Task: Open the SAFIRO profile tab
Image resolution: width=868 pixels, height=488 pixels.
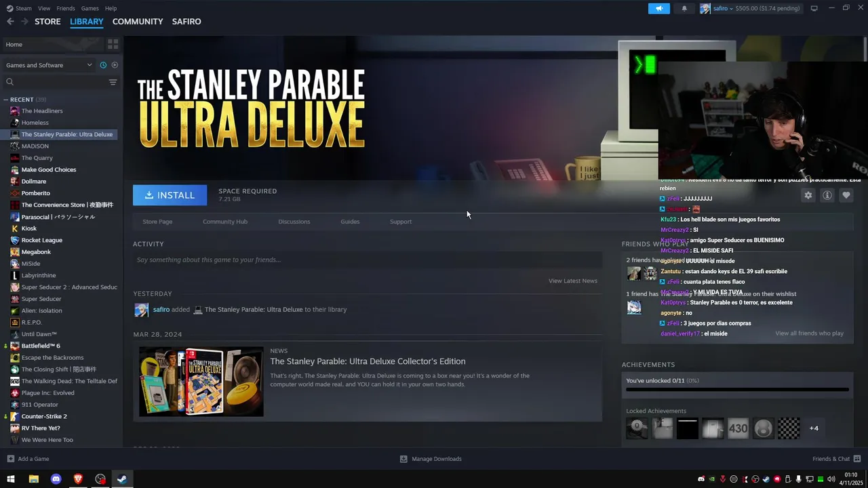Action: [x=186, y=22]
